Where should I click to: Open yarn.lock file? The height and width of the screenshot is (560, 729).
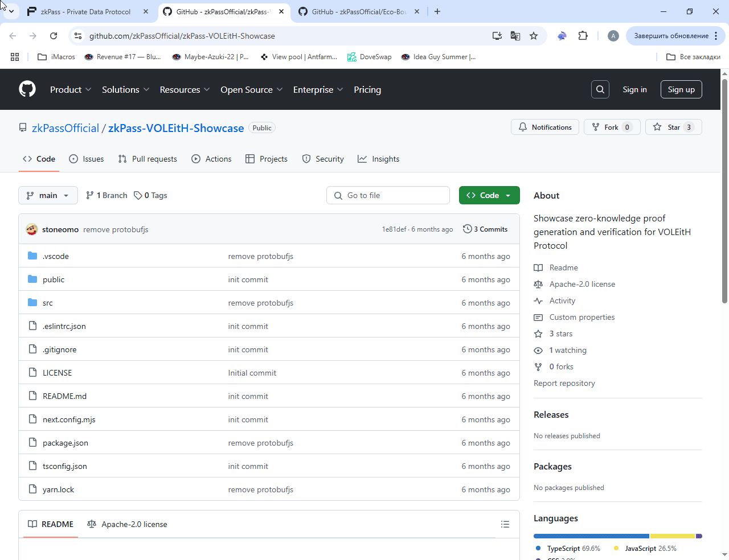tap(58, 489)
